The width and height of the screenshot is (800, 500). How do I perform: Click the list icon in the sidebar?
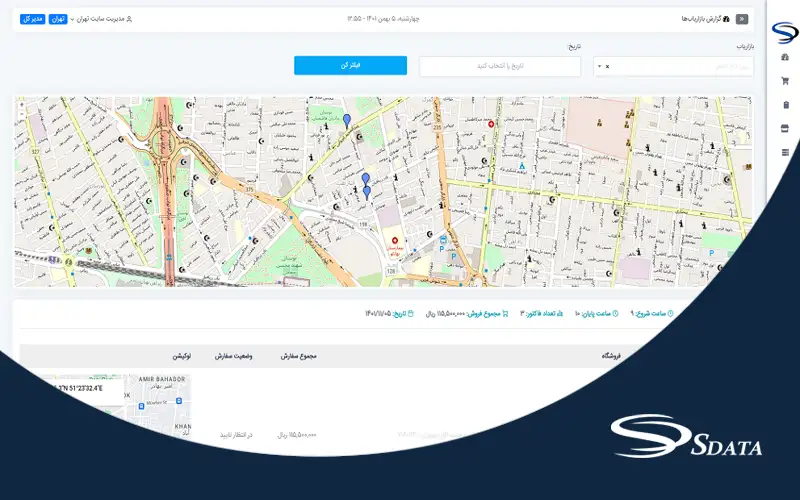click(785, 152)
